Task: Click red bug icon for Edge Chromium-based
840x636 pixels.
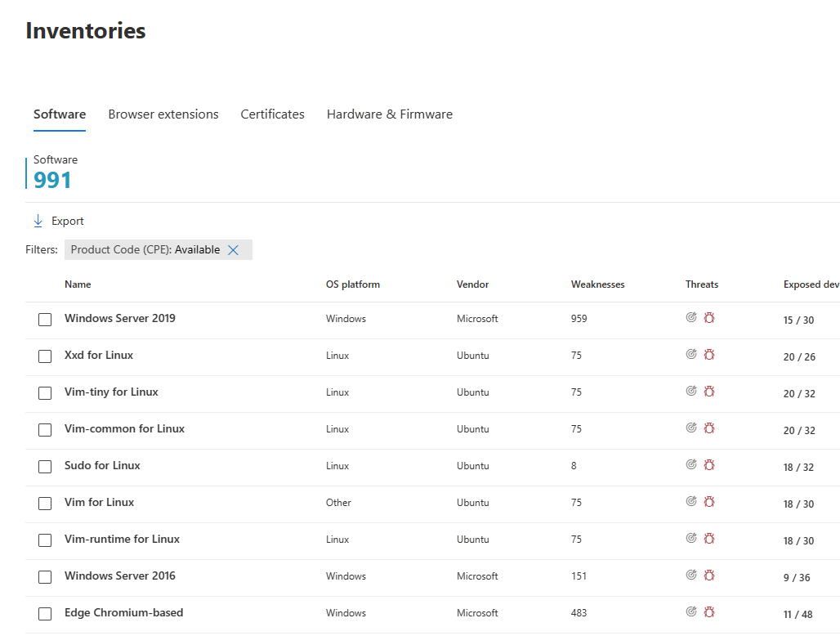Action: coord(709,612)
